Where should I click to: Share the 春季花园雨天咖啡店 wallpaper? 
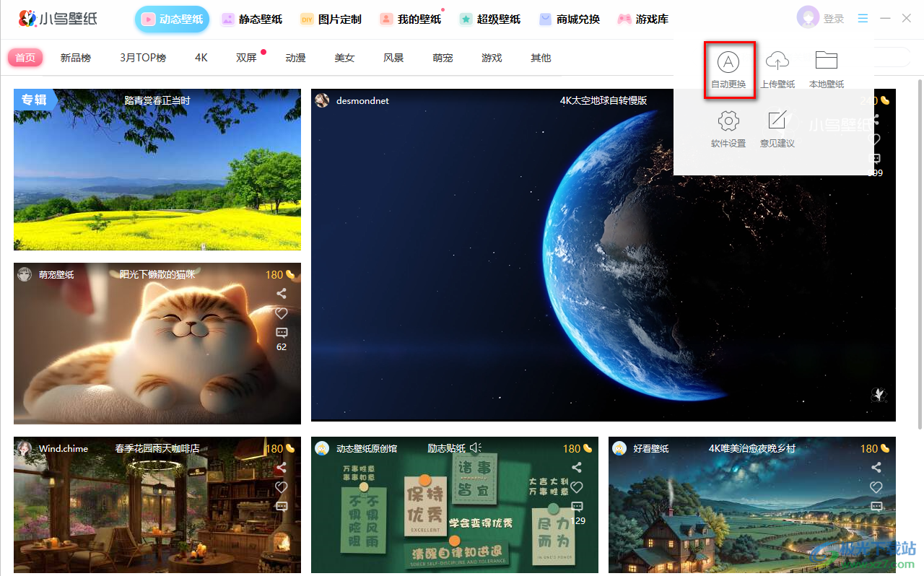pyautogui.click(x=282, y=468)
